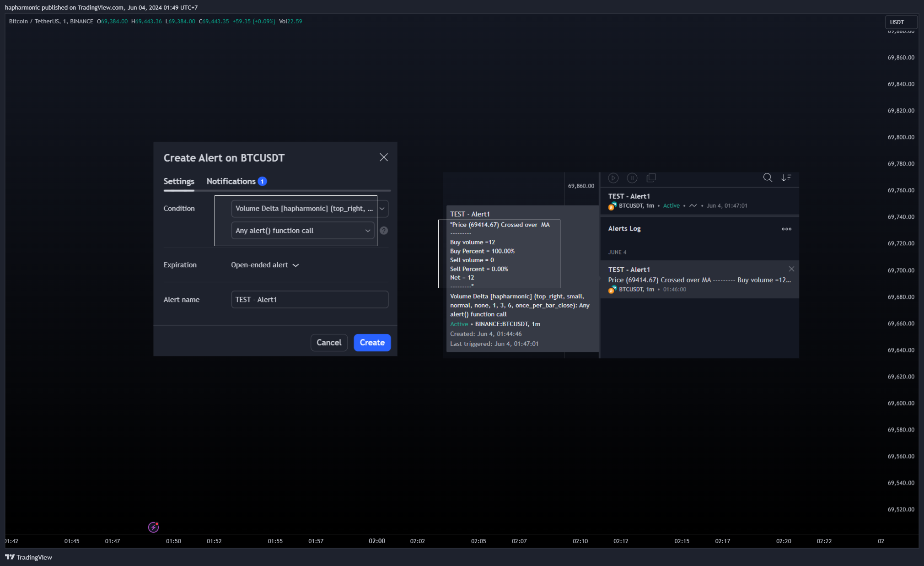Open the USDT currency selector
This screenshot has width=924, height=566.
coord(901,22)
